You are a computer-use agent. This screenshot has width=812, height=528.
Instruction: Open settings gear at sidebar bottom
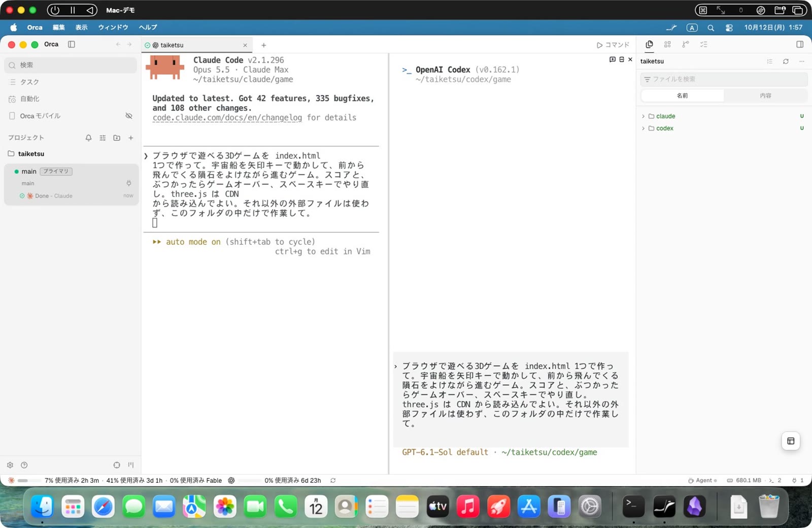click(x=10, y=465)
